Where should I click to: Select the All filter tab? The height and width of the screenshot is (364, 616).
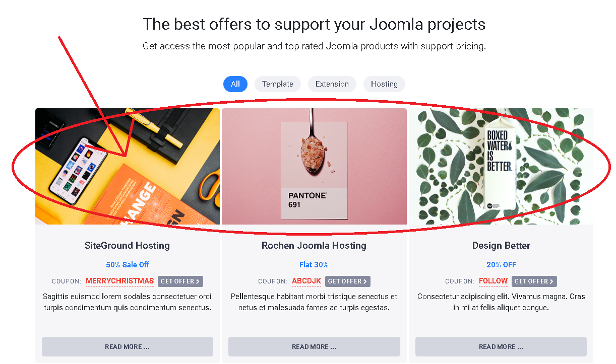235,84
